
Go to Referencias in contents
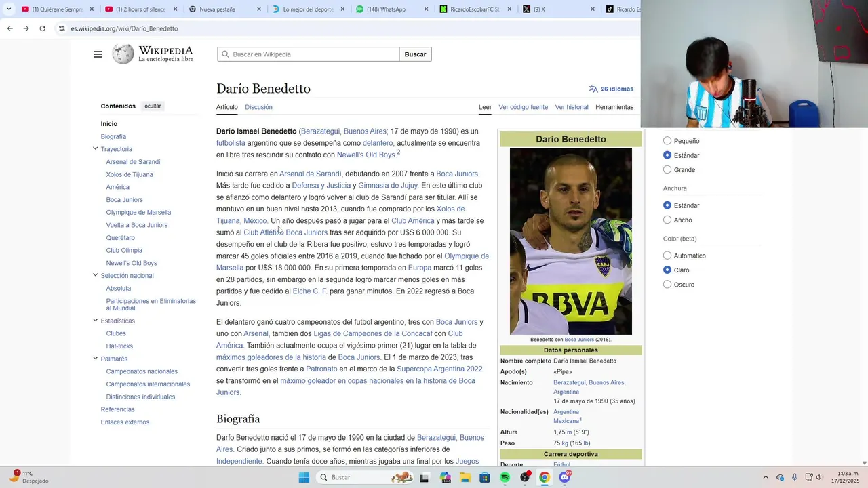click(x=117, y=409)
